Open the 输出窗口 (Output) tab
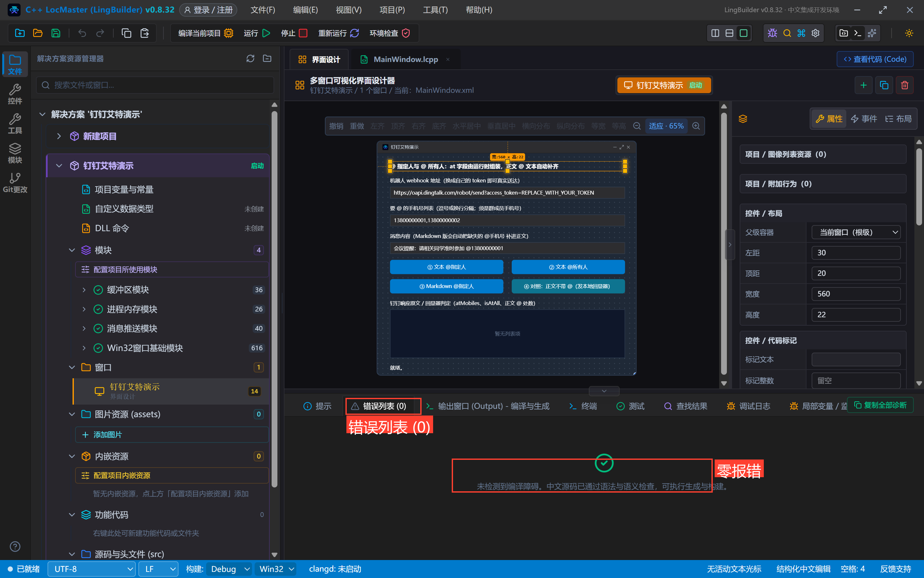 [x=488, y=406]
